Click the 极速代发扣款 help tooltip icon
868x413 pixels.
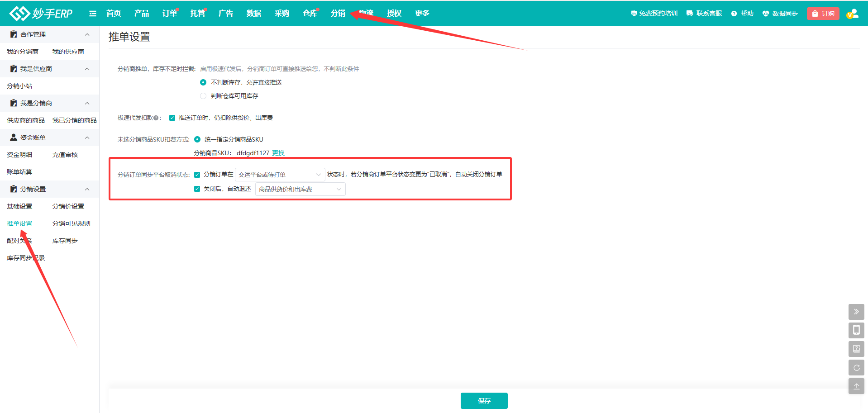tap(156, 118)
